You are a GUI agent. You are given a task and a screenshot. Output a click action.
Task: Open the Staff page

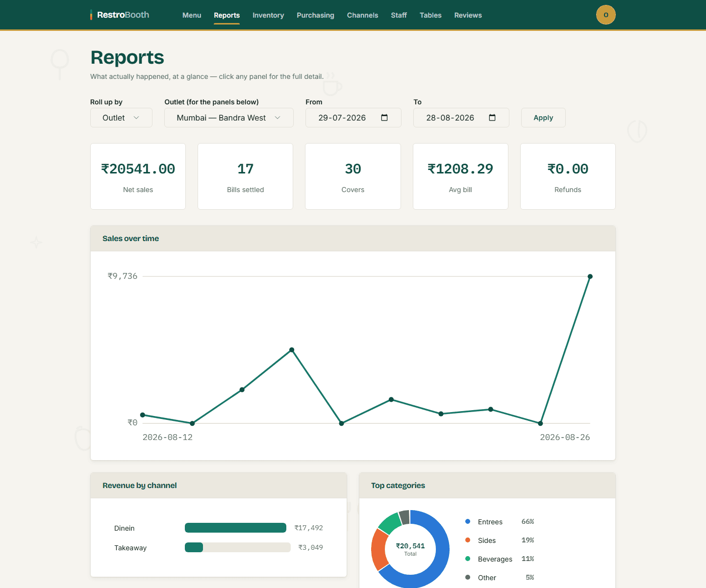click(x=399, y=15)
